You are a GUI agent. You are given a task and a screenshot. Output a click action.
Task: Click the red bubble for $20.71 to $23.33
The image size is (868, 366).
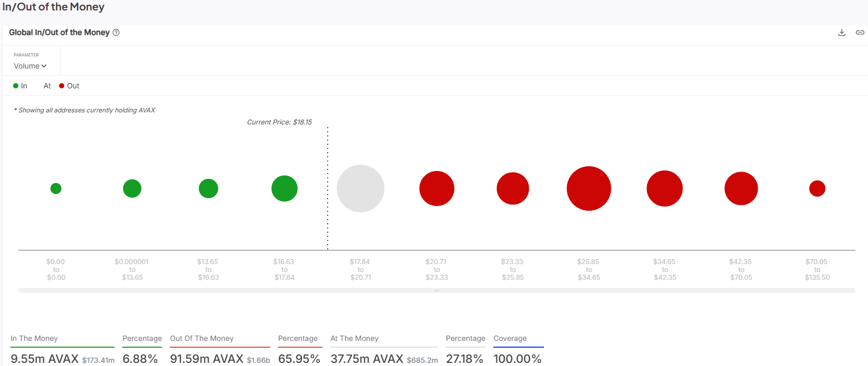[x=437, y=188]
